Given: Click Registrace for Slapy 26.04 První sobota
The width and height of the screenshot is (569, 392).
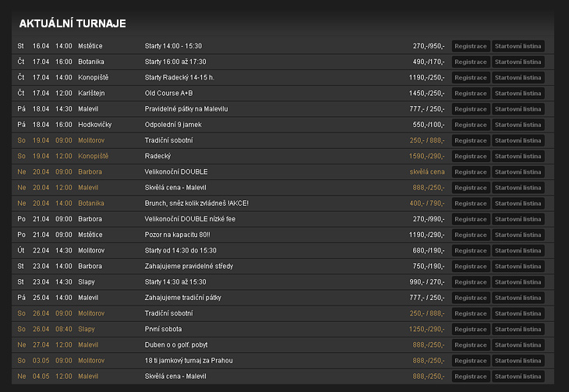Looking at the screenshot, I should [x=471, y=329].
